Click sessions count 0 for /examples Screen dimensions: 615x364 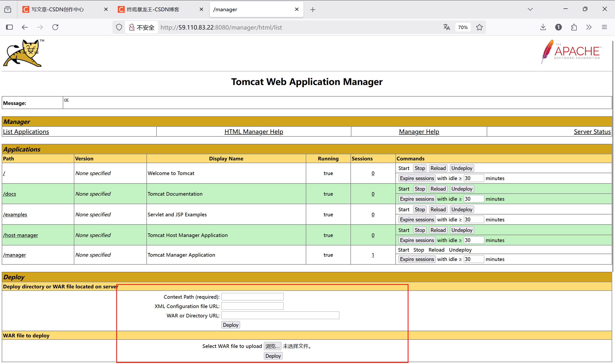tap(373, 215)
